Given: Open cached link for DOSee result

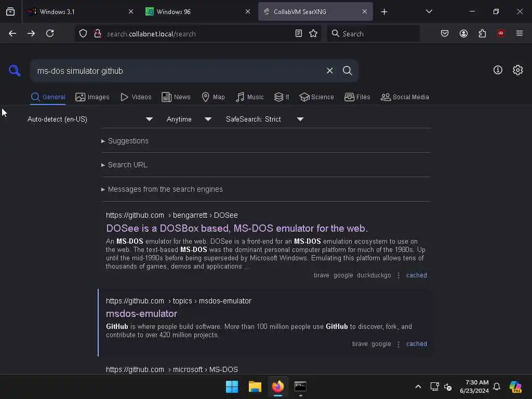Looking at the screenshot, I should 416,275.
